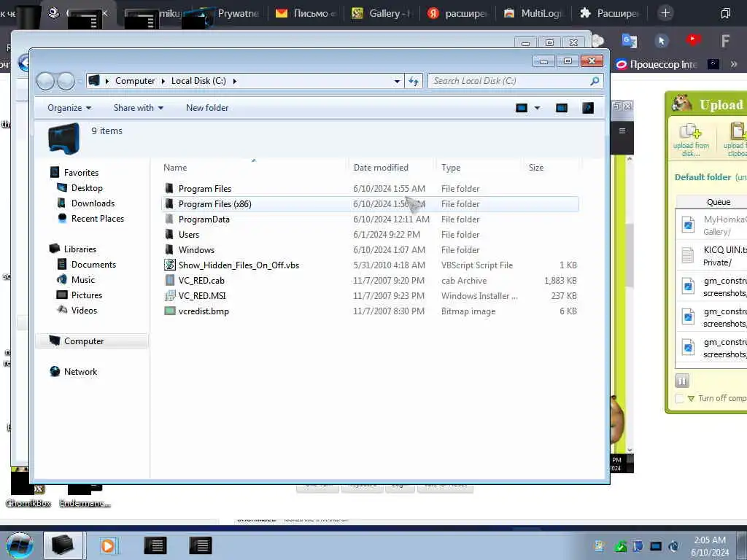Click Computer in the address breadcrumb
Viewport: 747px width, 560px height.
135,81
